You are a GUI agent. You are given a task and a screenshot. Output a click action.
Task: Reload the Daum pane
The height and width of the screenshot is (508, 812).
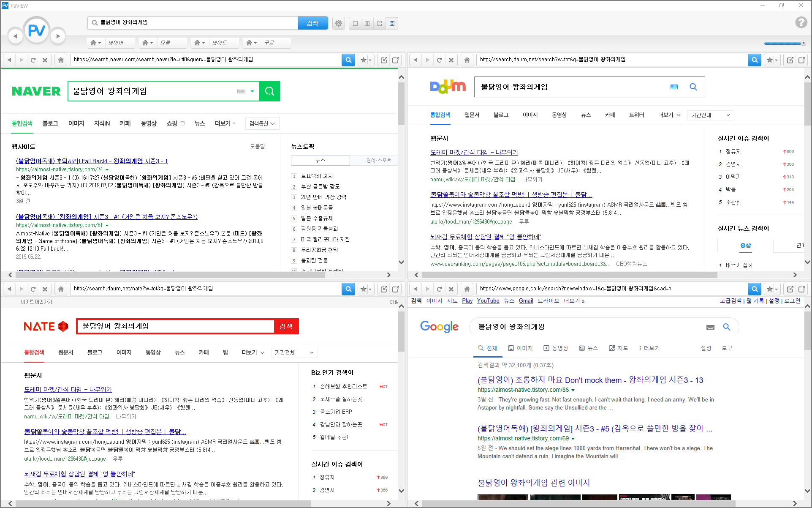coord(439,60)
